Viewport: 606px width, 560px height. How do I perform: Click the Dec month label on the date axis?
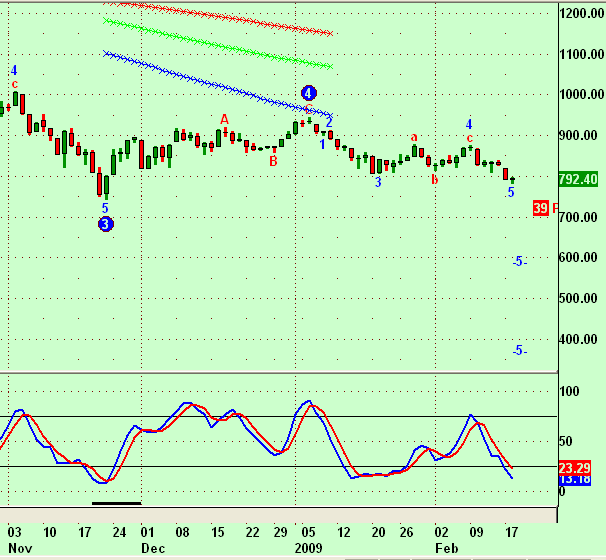pos(153,549)
